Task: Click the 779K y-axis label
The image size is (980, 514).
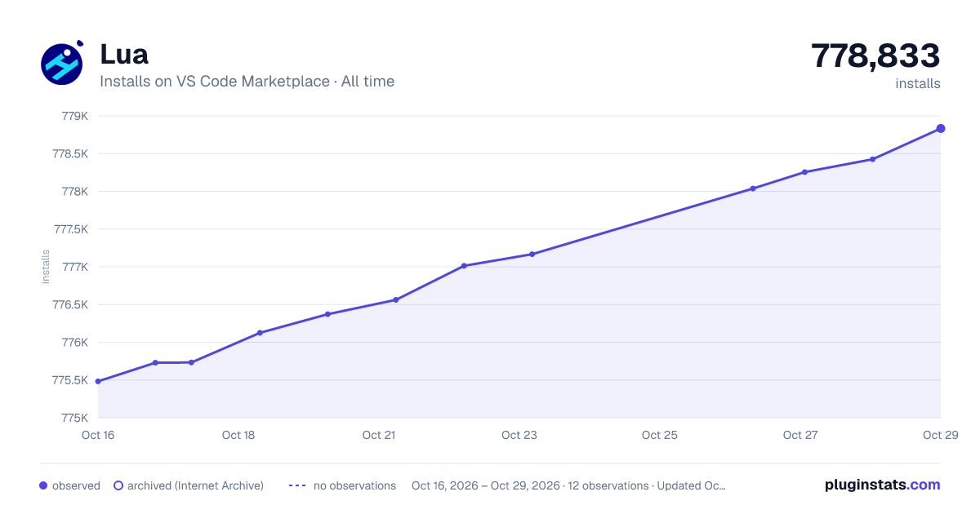Action: [x=75, y=116]
